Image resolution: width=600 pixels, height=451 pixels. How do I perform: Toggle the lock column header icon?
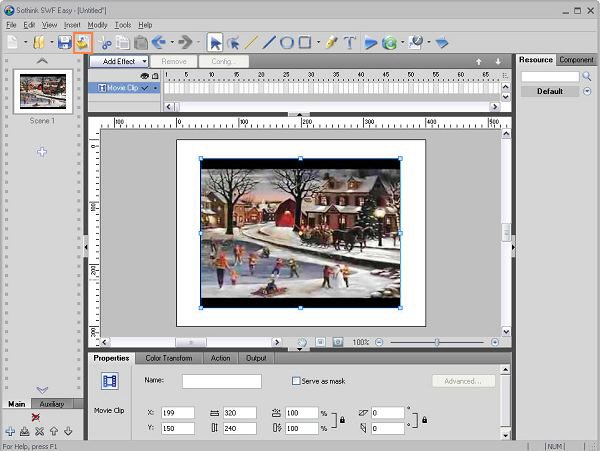point(155,76)
